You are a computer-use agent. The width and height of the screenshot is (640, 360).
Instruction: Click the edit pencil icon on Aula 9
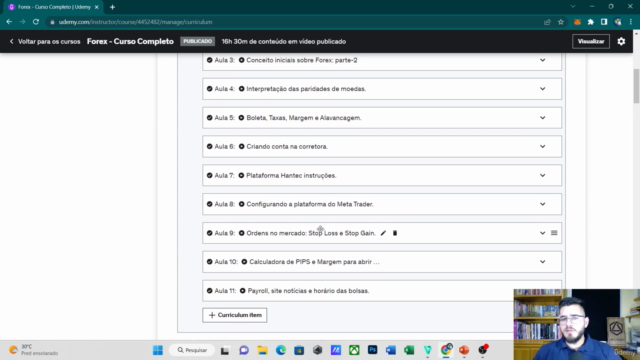coord(383,233)
